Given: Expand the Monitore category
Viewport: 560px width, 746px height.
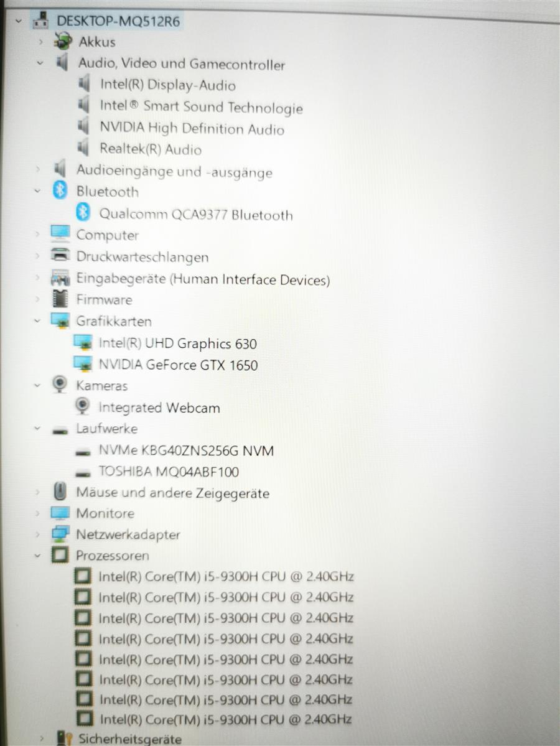Looking at the screenshot, I should click(x=38, y=513).
